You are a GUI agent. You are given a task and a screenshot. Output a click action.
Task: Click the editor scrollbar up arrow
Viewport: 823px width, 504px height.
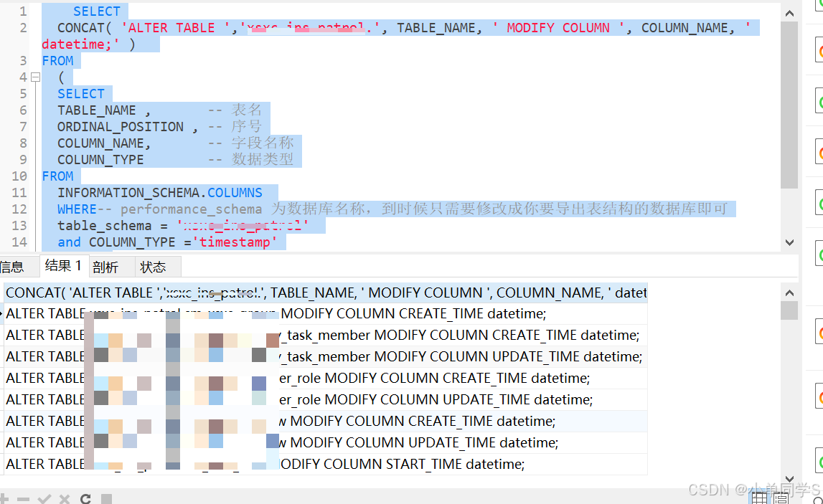789,12
